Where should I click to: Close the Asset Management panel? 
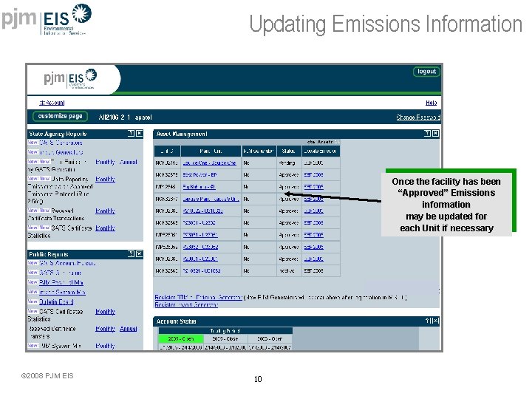coord(436,133)
